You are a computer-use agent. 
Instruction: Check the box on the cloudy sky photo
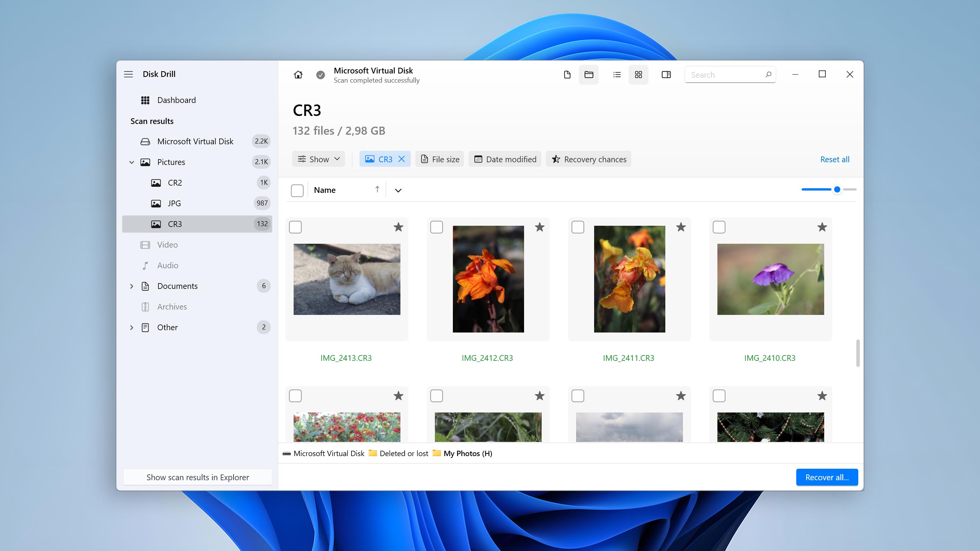pos(578,396)
